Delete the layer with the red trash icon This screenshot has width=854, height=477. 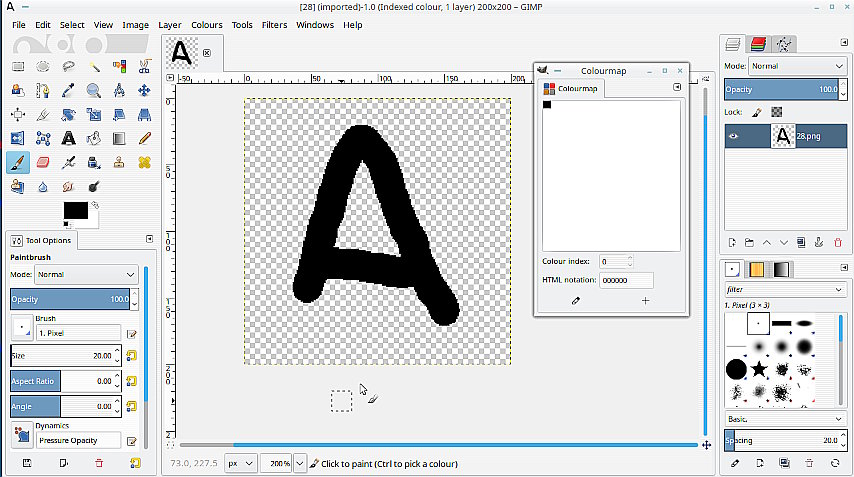click(x=838, y=243)
